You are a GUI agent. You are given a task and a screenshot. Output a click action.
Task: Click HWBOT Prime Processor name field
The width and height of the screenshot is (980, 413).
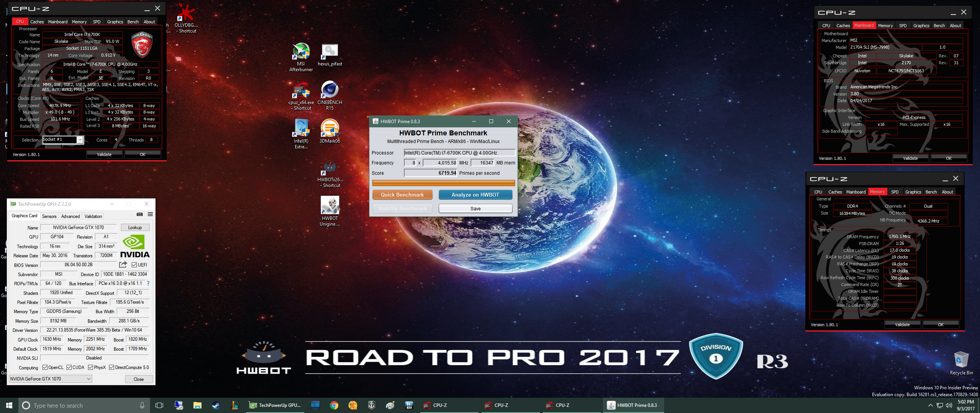coord(459,153)
